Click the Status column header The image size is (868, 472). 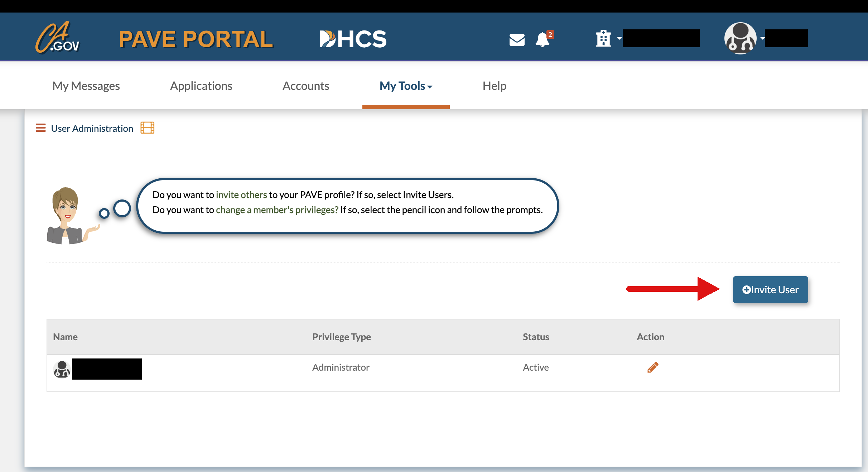coord(536,337)
